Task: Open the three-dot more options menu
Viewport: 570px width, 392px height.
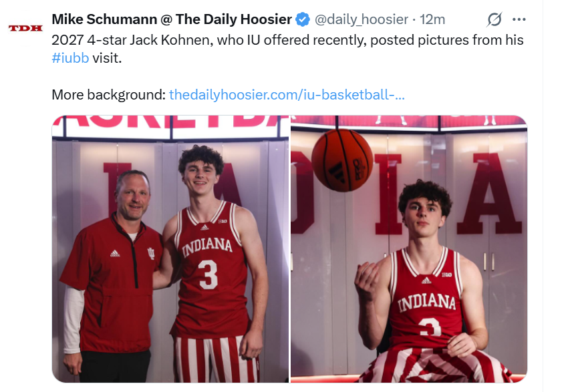Action: click(x=519, y=19)
